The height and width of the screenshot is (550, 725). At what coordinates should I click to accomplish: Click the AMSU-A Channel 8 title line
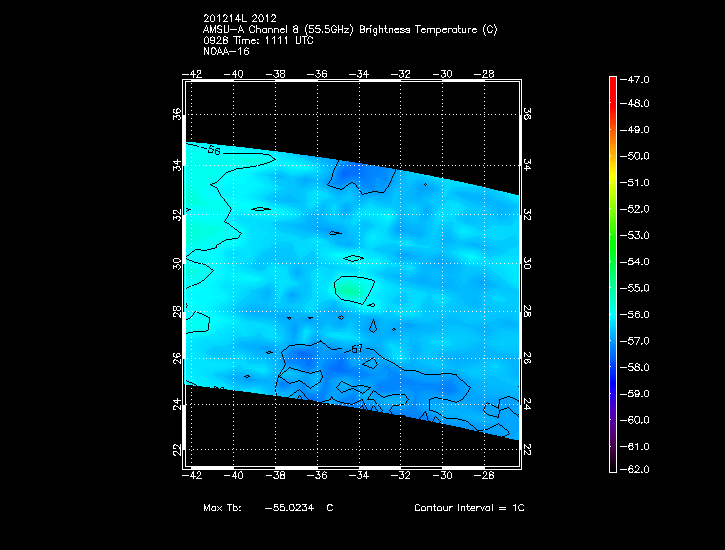pos(349,30)
